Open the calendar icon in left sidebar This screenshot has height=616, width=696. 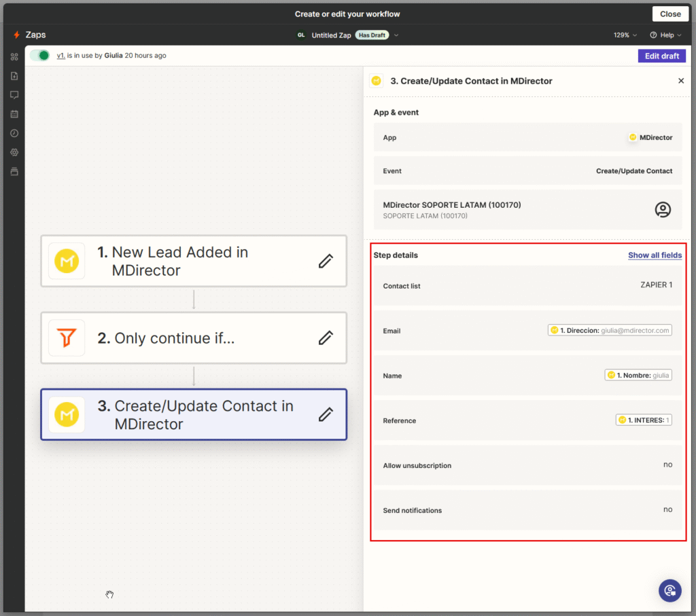coord(14,114)
